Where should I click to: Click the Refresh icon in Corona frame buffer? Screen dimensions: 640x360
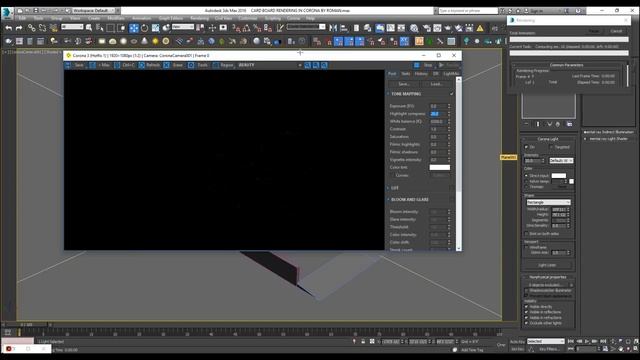(142, 65)
